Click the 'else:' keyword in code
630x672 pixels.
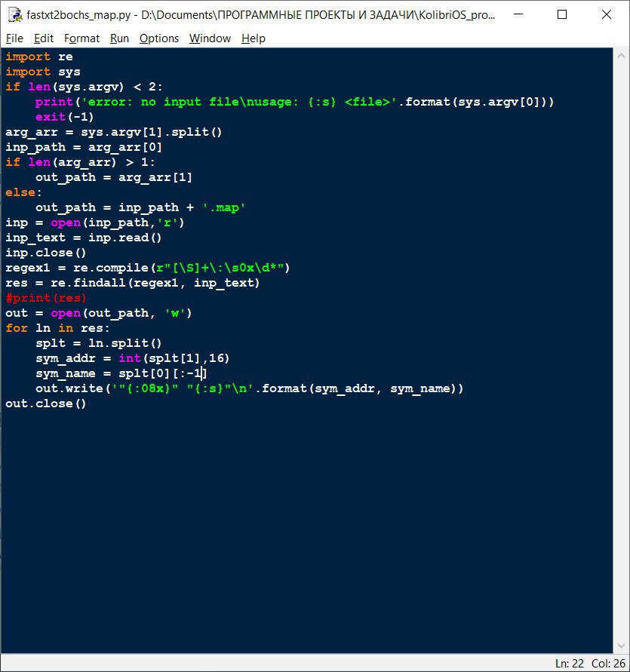pyautogui.click(x=23, y=192)
